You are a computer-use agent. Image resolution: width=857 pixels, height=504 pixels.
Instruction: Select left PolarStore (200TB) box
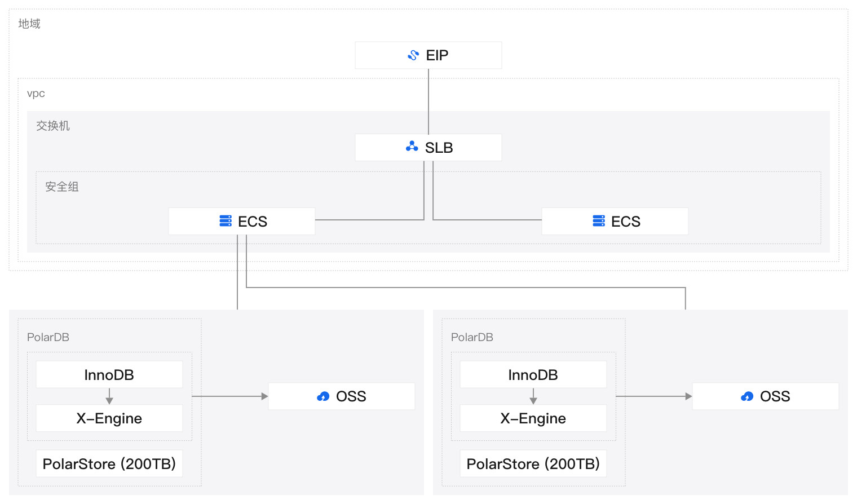point(109,463)
